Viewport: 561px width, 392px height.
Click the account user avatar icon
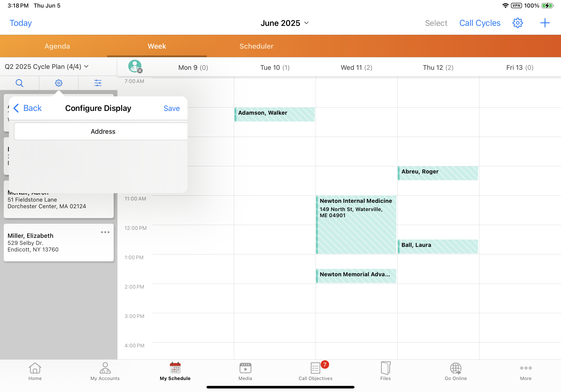[135, 66]
